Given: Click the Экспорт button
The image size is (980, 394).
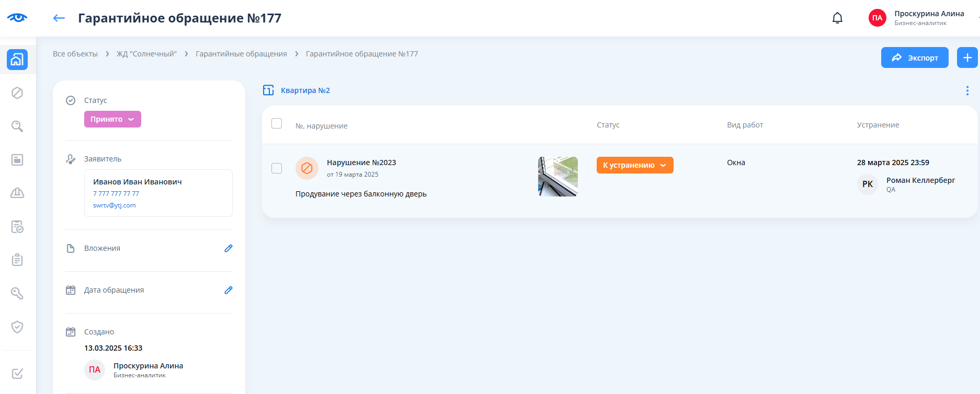Looking at the screenshot, I should (x=914, y=57).
